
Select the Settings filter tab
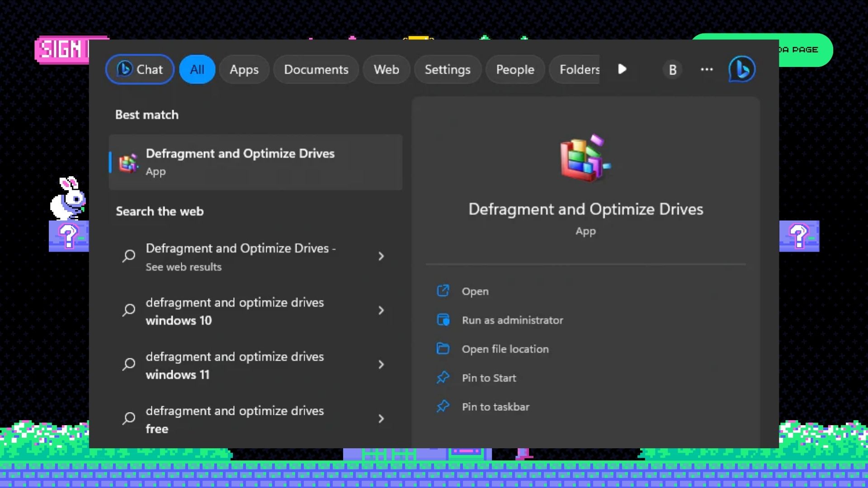pos(448,70)
